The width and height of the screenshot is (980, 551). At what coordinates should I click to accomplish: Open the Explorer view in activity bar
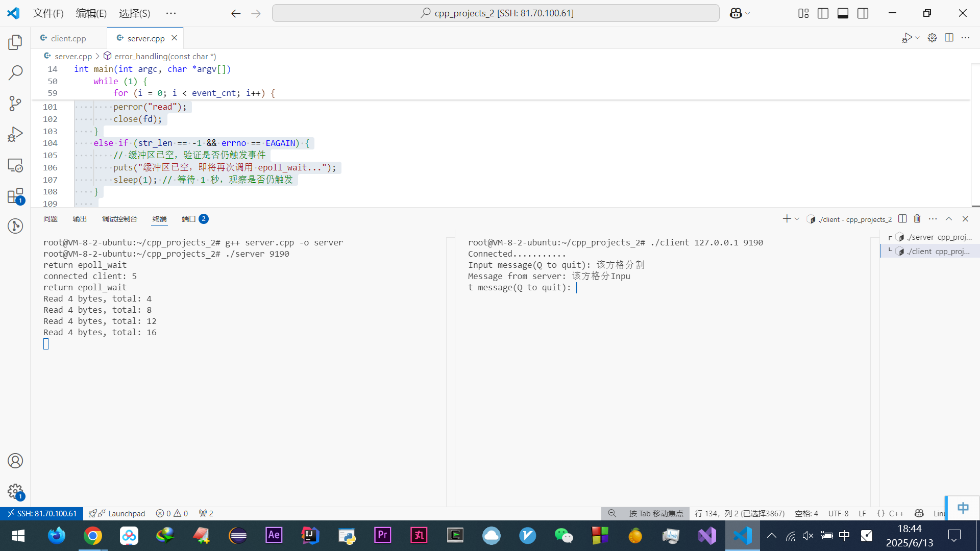pos(15,42)
